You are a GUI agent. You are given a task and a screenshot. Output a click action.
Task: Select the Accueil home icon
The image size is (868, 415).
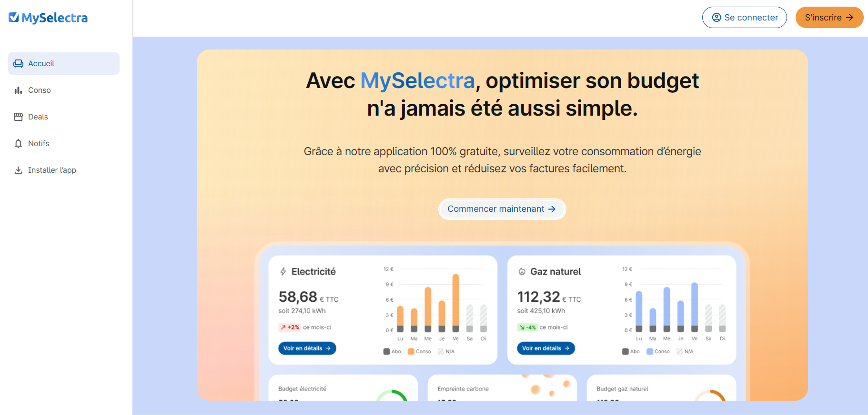coord(18,63)
